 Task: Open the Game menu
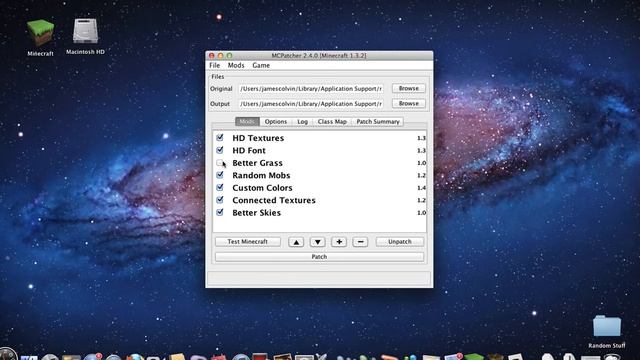click(x=261, y=65)
